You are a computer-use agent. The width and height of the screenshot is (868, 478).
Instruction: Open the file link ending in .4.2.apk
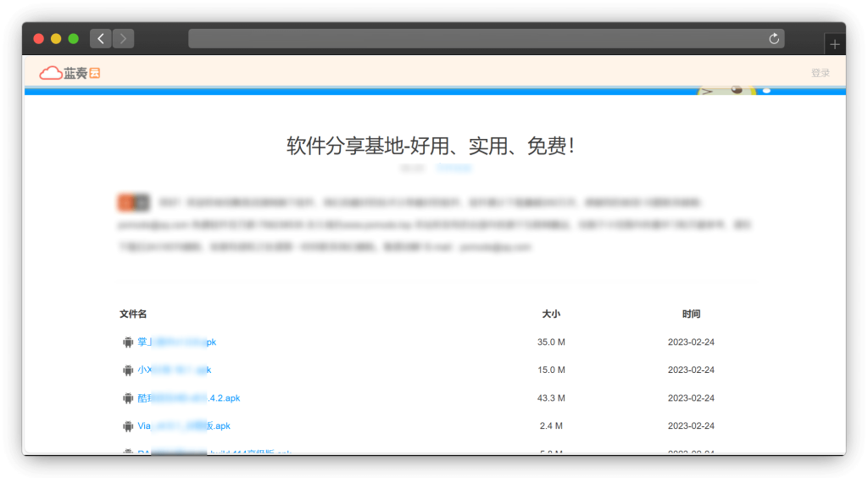(x=189, y=397)
